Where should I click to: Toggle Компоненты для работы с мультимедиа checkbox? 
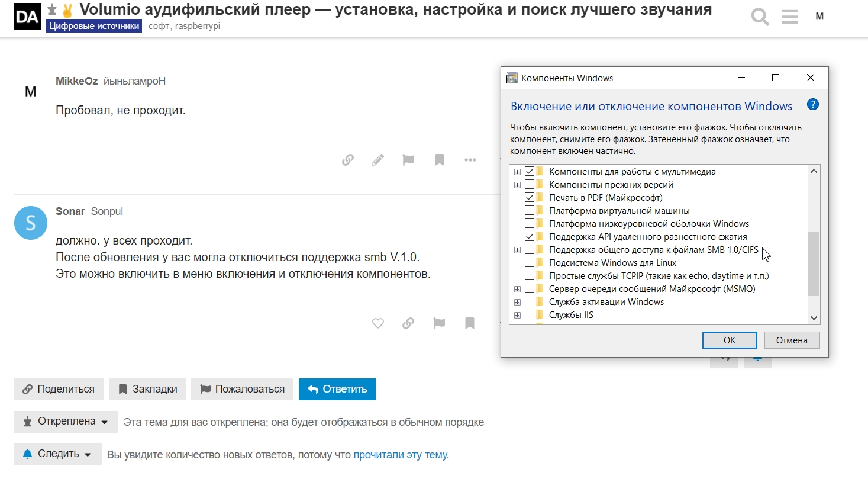530,171
